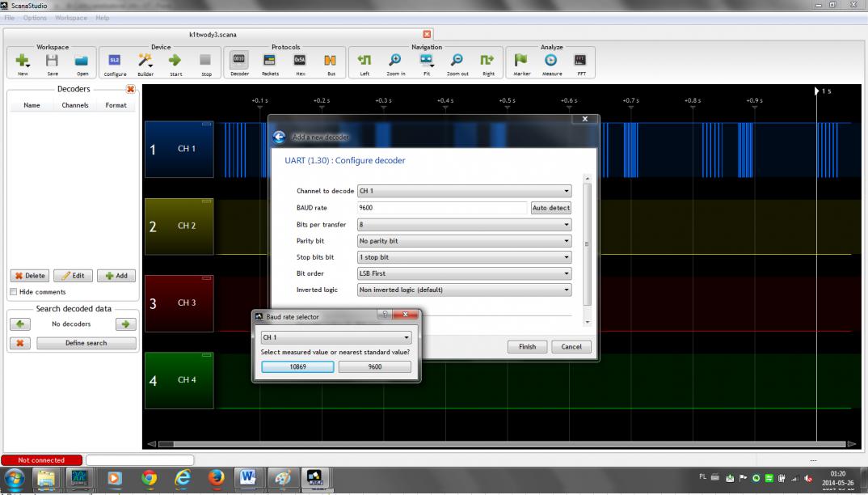Close the k1twody3.scana tab
Image resolution: width=868 pixels, height=495 pixels.
[427, 34]
